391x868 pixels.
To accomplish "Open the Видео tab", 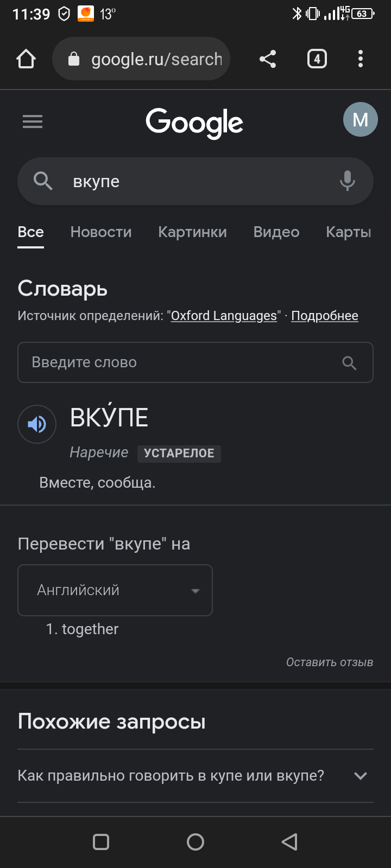I will pos(276,232).
